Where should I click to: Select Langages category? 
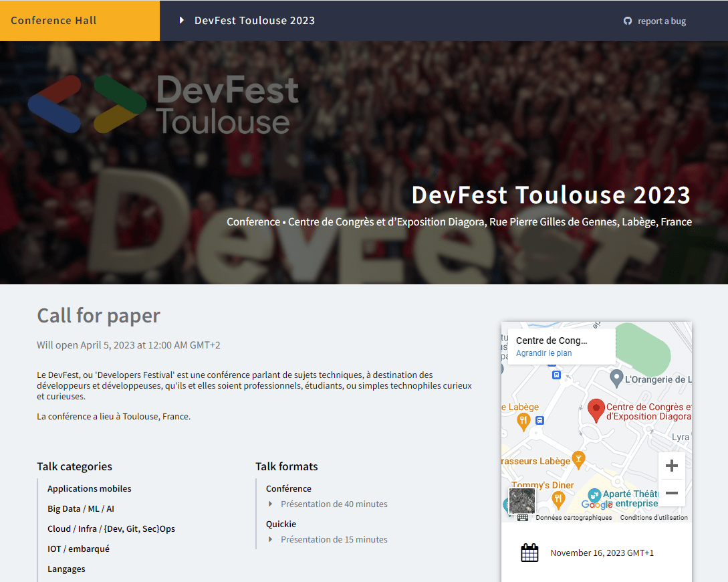[x=66, y=569]
